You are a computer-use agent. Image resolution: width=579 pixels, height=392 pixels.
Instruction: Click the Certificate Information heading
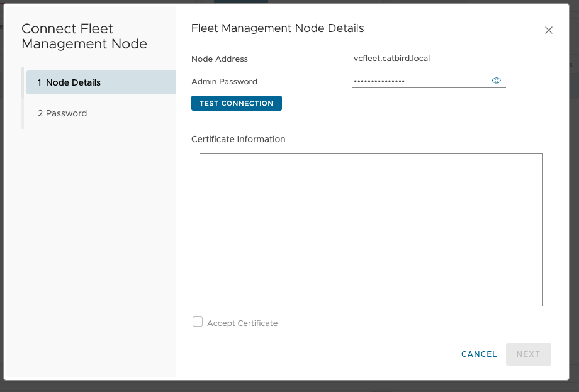coord(238,139)
